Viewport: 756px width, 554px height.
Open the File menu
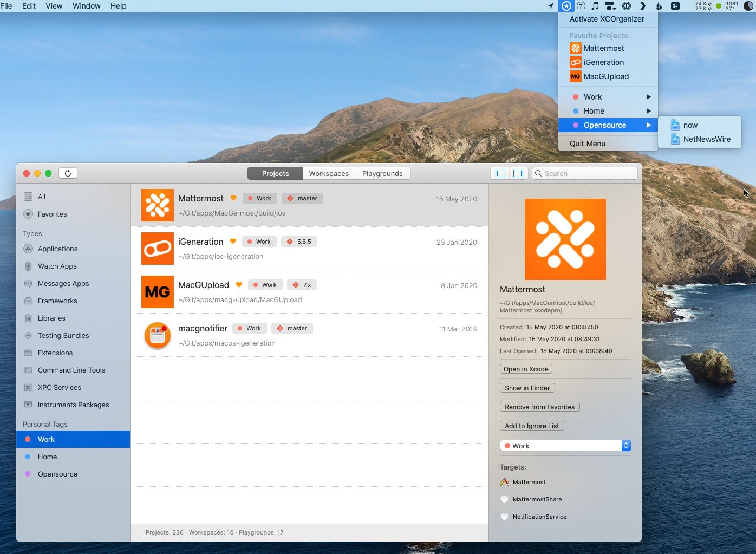tap(6, 6)
